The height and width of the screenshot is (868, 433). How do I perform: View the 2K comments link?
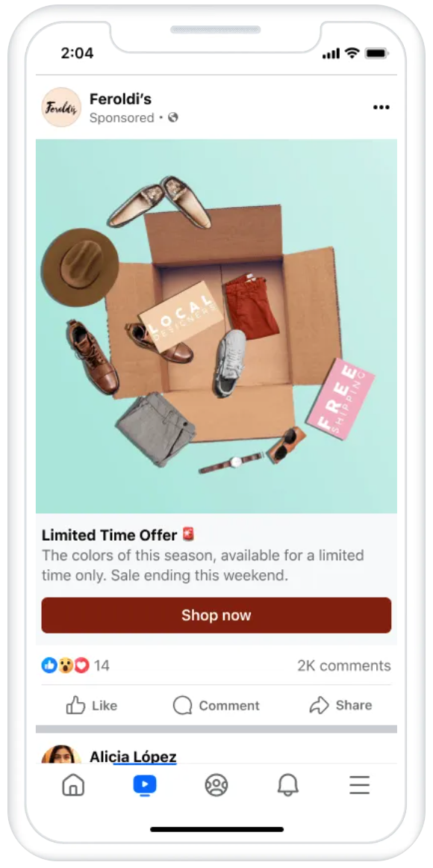coord(344,666)
